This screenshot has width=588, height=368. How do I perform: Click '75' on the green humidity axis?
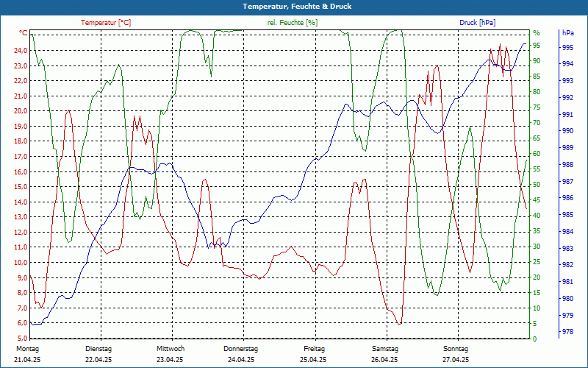537,107
